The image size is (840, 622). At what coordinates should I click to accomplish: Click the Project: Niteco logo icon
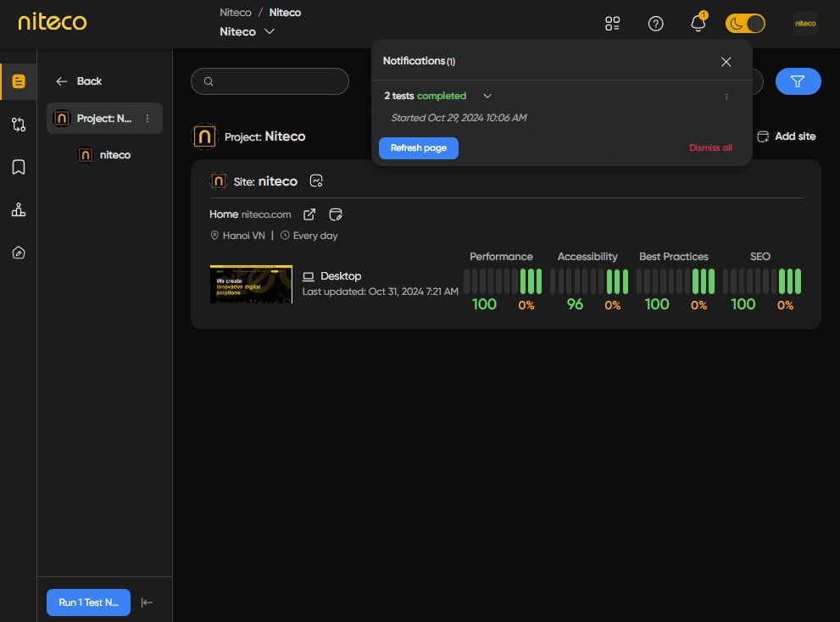click(204, 136)
